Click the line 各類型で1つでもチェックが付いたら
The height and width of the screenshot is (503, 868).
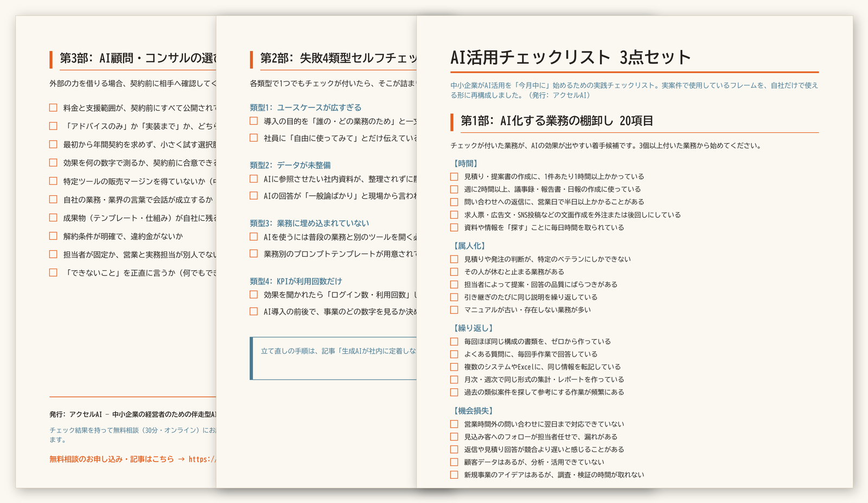coord(333,84)
